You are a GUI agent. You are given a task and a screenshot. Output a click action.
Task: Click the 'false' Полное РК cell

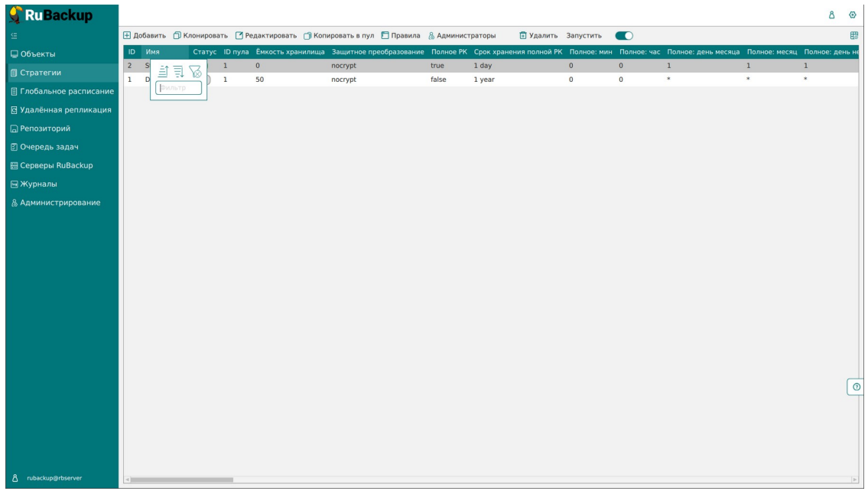click(438, 80)
